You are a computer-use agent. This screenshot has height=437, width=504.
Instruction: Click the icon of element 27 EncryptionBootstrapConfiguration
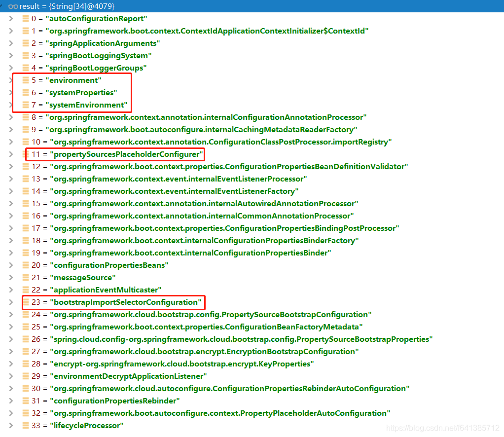[x=26, y=352]
